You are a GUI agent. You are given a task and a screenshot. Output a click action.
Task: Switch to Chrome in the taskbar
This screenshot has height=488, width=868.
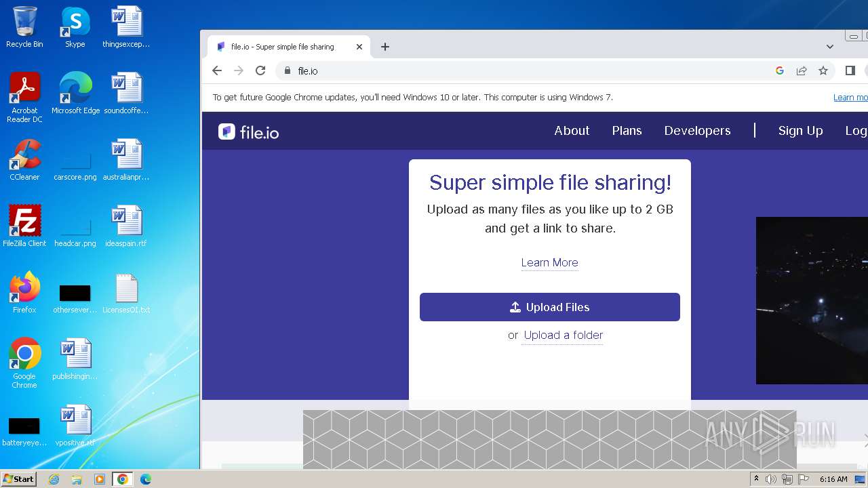pyautogui.click(x=122, y=479)
